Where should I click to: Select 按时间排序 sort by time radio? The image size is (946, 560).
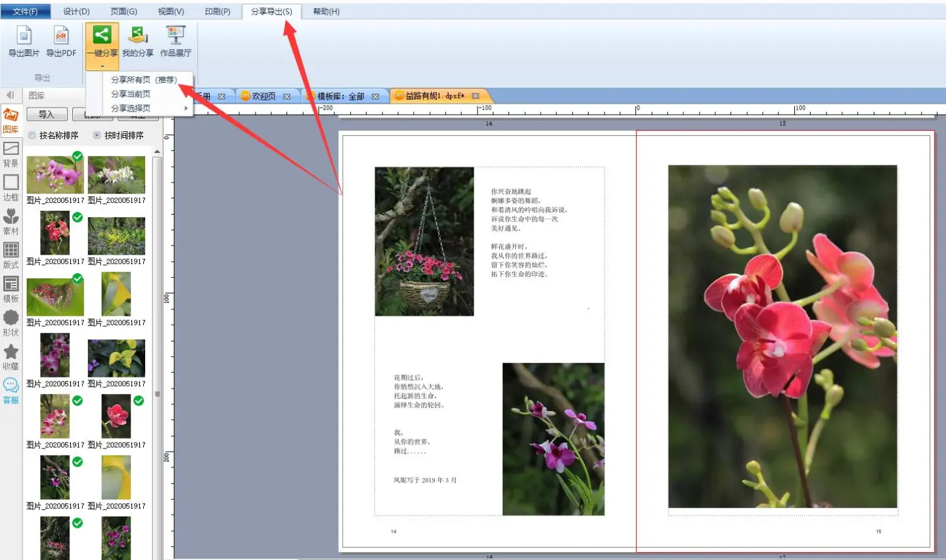[97, 135]
